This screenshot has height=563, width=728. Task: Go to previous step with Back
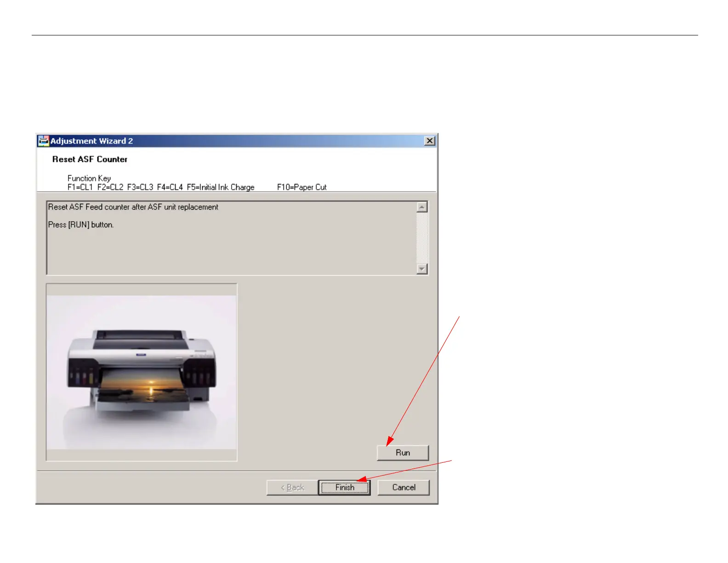click(x=292, y=488)
